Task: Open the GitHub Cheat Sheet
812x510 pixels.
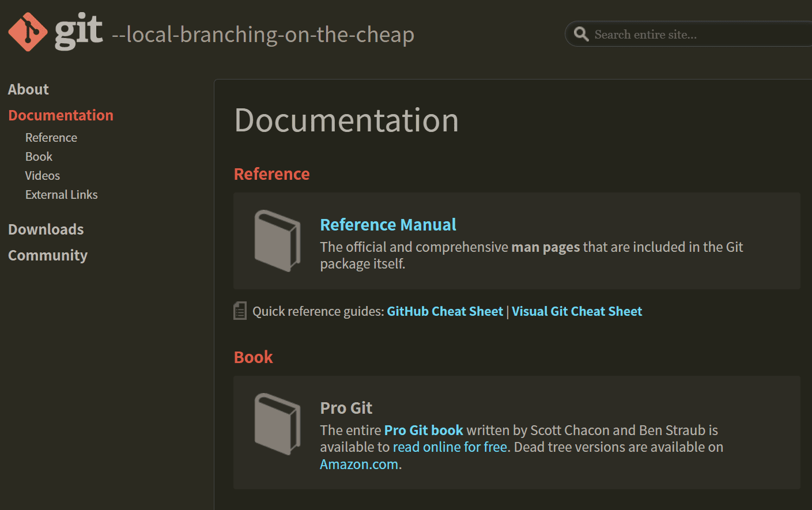Action: coord(444,311)
